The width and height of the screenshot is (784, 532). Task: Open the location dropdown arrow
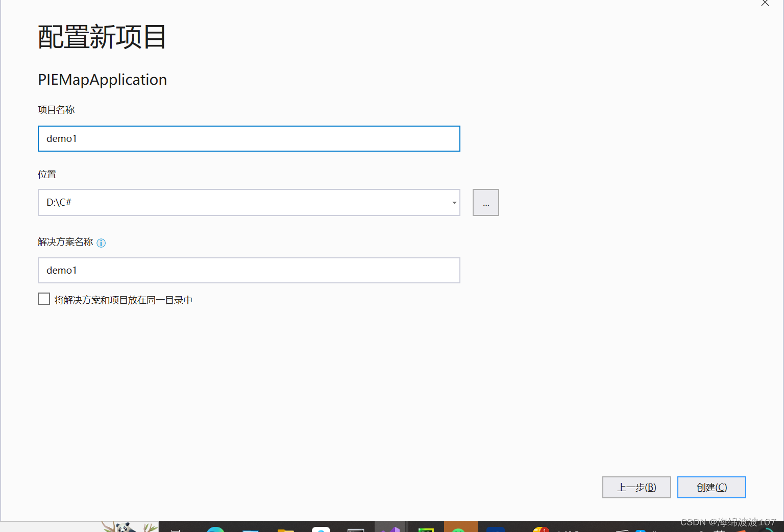454,203
